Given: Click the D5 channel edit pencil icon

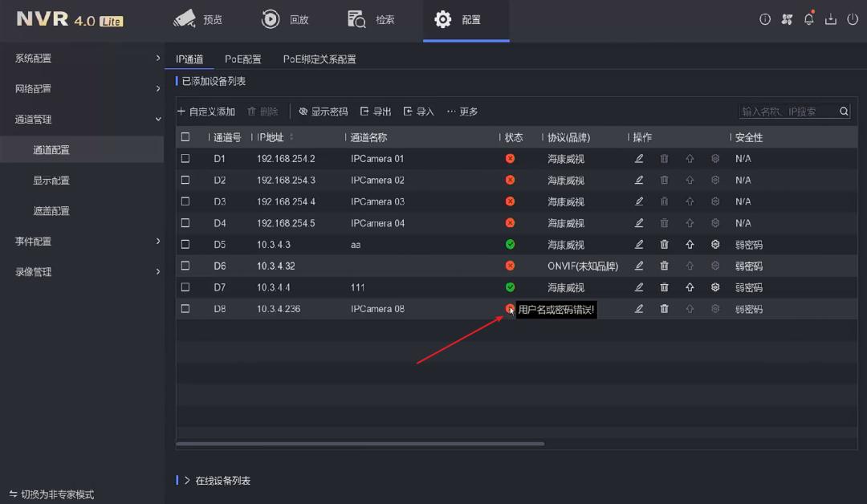Looking at the screenshot, I should [x=638, y=244].
